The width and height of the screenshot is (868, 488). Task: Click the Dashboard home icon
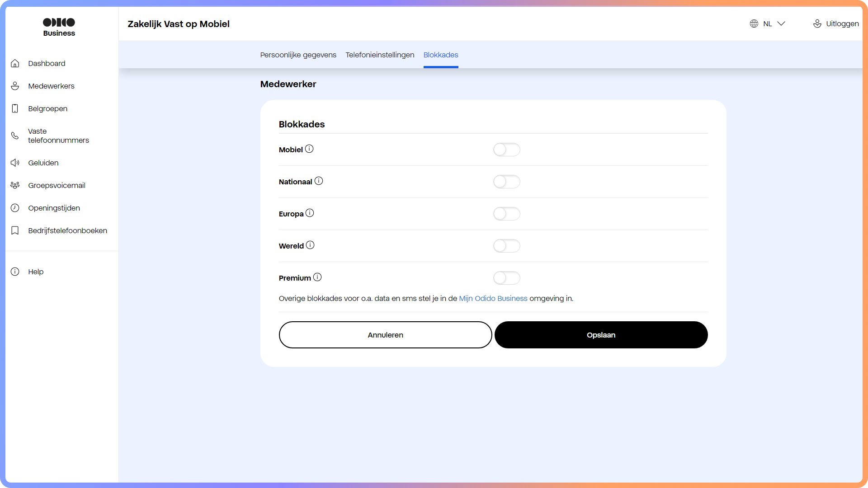[x=15, y=63]
